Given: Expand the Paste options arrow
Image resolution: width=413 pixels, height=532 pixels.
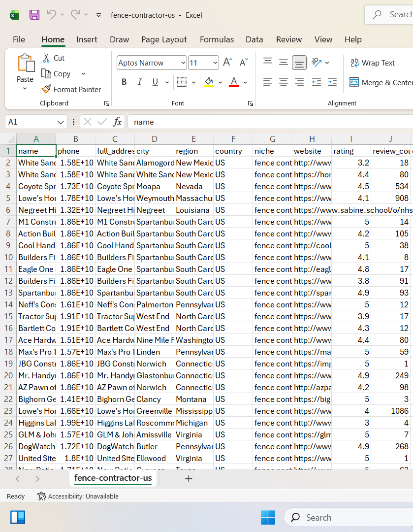Looking at the screenshot, I should click(x=25, y=89).
